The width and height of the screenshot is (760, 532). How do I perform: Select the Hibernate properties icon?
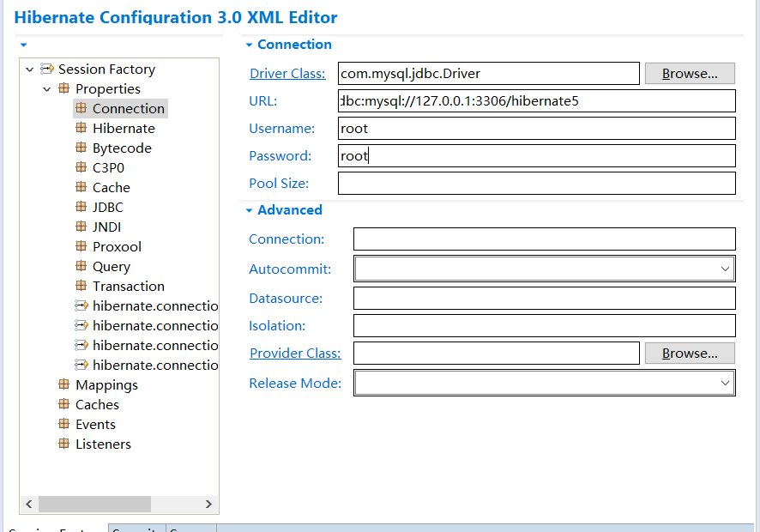81,128
